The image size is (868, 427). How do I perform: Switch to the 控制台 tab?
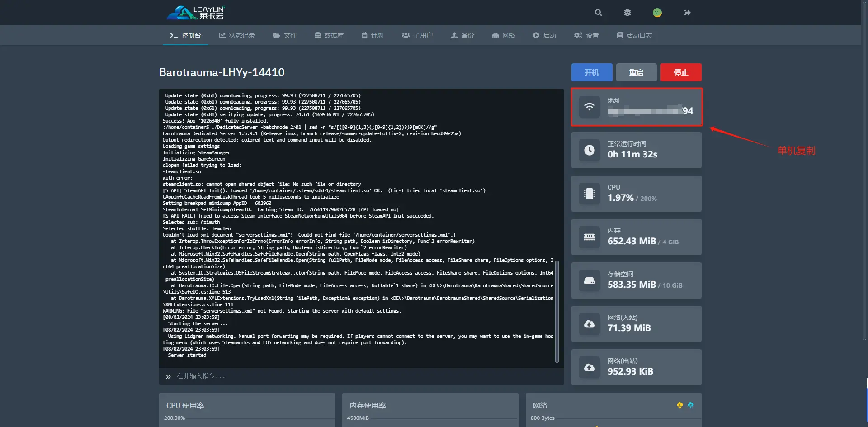point(185,35)
